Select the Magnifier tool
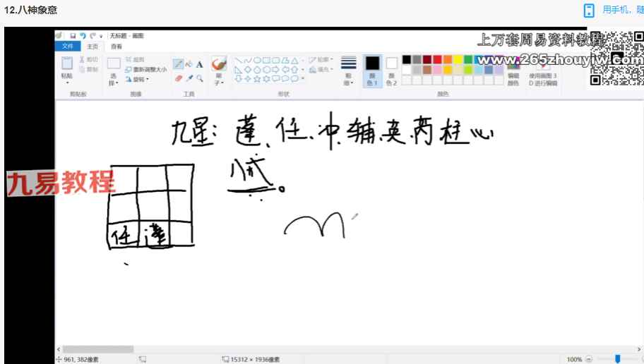Viewport: 644px width, 364px height. click(x=200, y=78)
